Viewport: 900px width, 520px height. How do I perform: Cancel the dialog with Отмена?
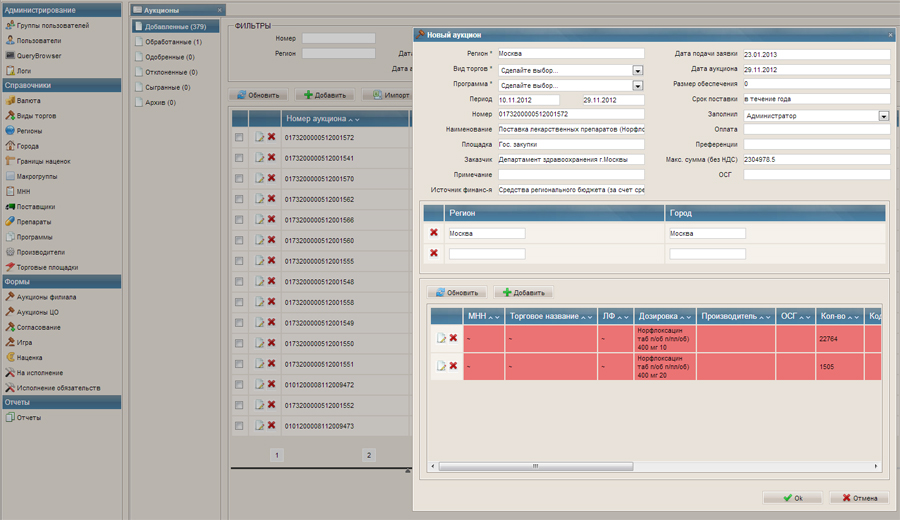pos(859,498)
